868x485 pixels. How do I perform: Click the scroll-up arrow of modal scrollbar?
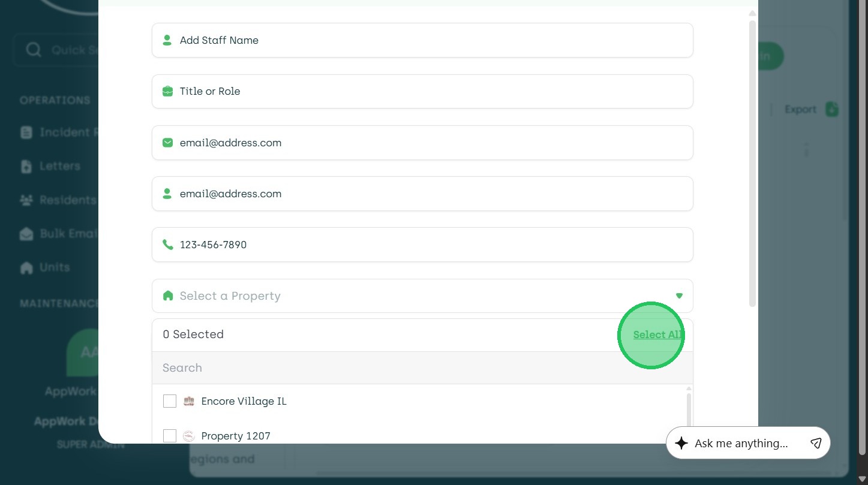[752, 13]
